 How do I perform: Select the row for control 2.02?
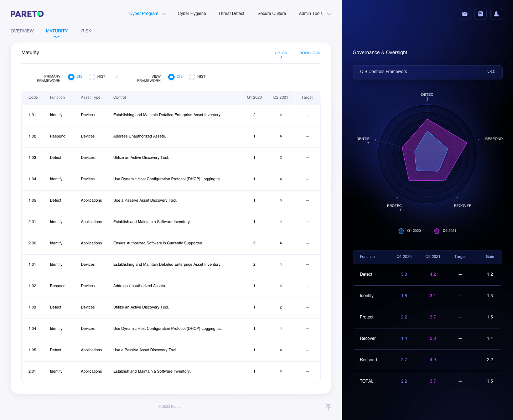[171, 244]
